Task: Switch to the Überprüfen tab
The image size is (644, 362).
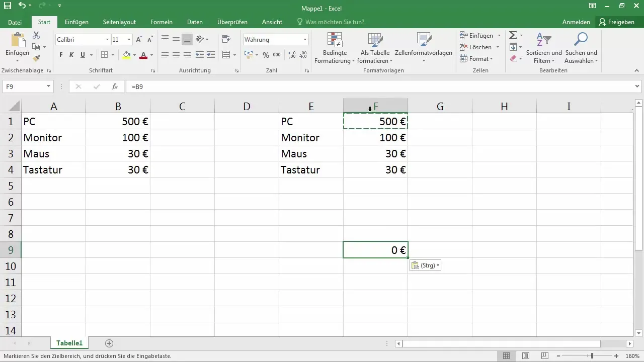Action: [231, 22]
